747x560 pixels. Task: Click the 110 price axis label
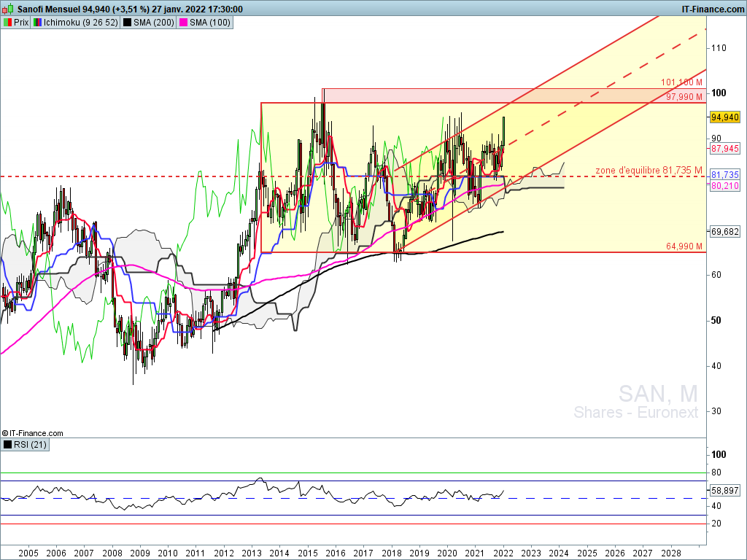719,48
